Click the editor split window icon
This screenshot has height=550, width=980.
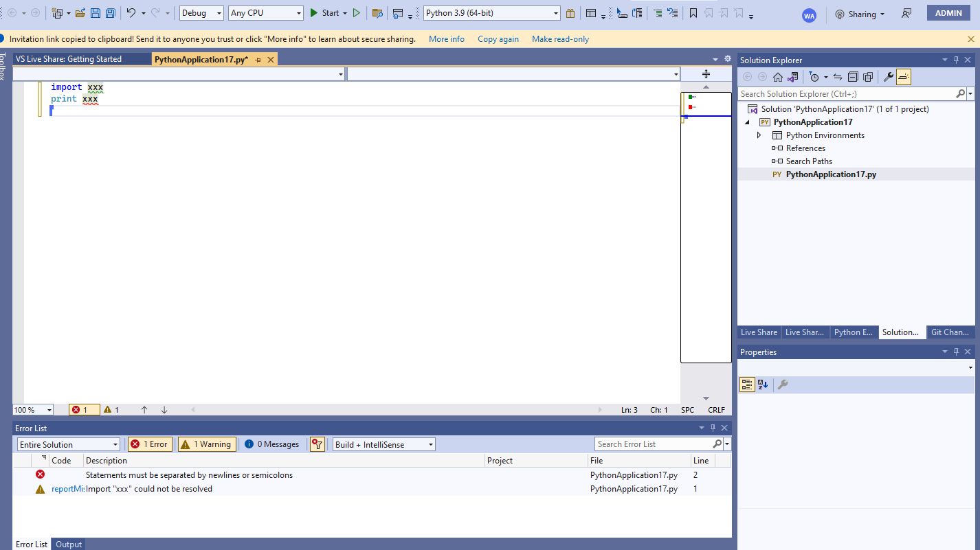[706, 73]
